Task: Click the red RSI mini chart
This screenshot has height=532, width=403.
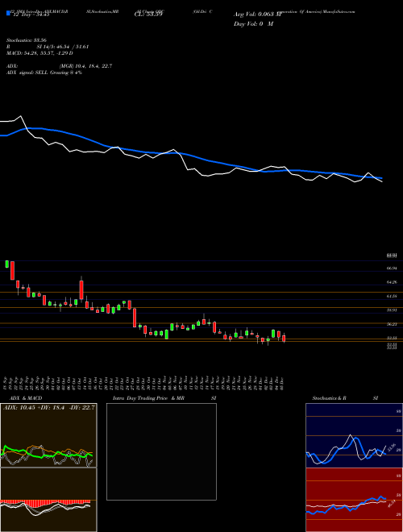Action: pyautogui.click(x=354, y=500)
